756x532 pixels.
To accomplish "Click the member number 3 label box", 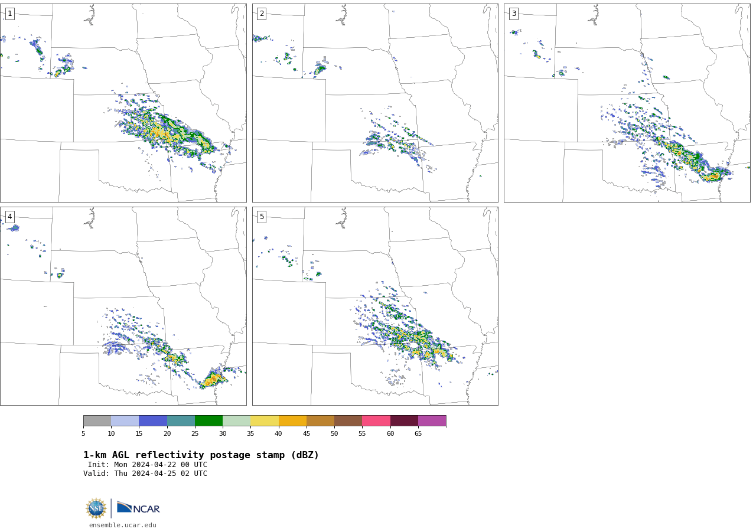I will click(x=513, y=14).
